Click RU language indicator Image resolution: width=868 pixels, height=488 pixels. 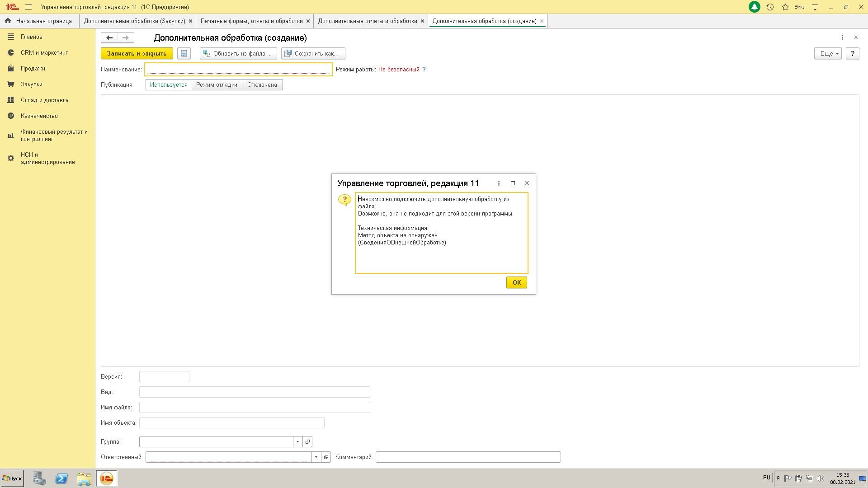click(766, 477)
